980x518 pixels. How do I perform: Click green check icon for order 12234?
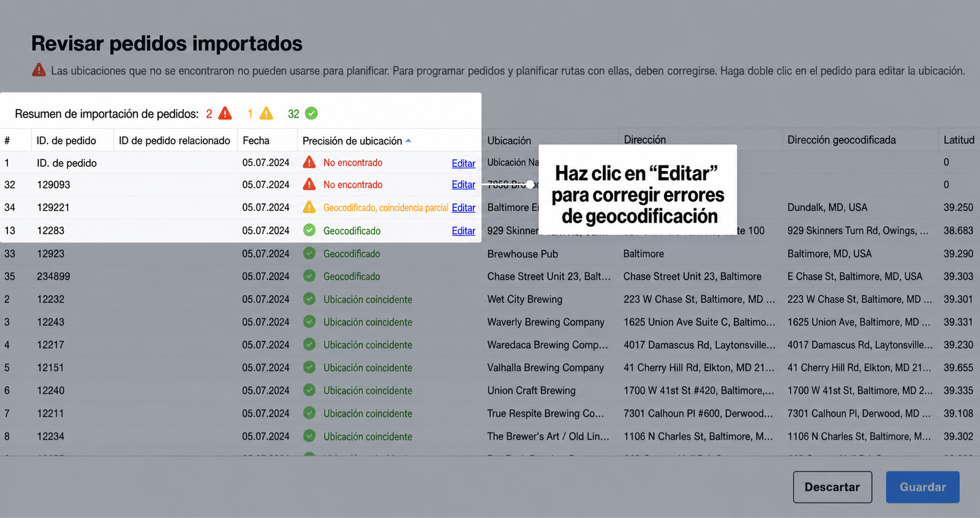(x=309, y=436)
